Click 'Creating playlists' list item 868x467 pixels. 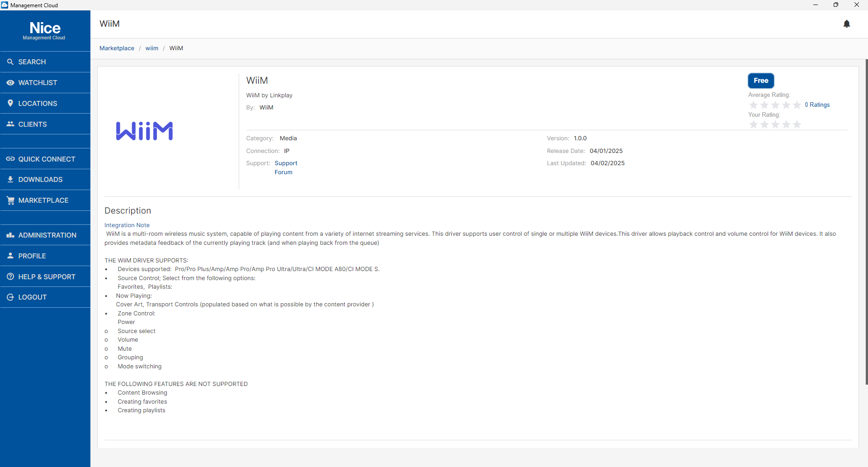click(x=142, y=410)
